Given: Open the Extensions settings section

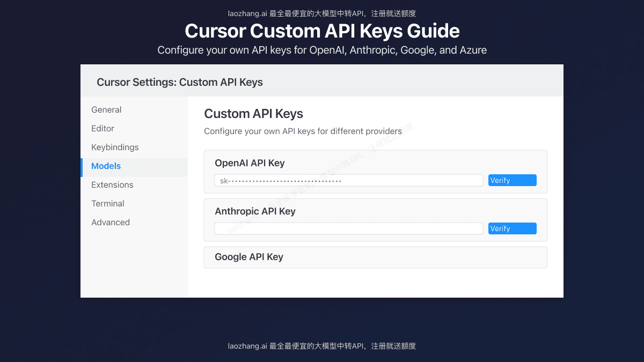Looking at the screenshot, I should [134, 184].
